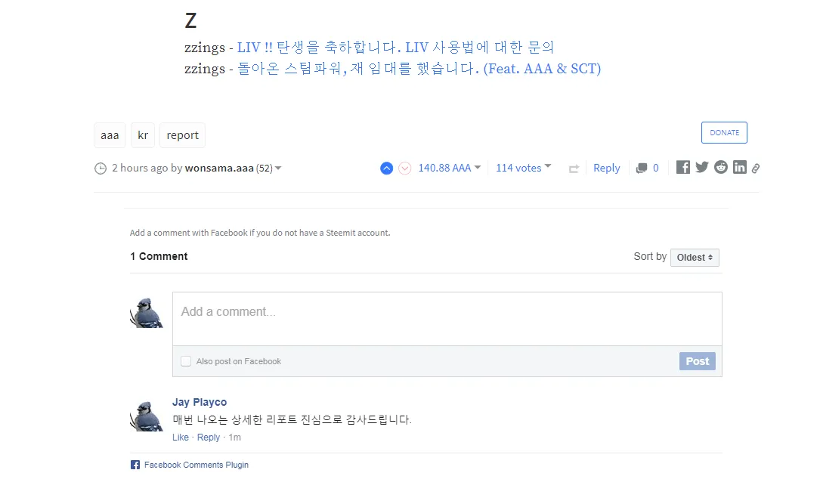
Task: Share post on LinkedIn icon
Action: pos(739,167)
